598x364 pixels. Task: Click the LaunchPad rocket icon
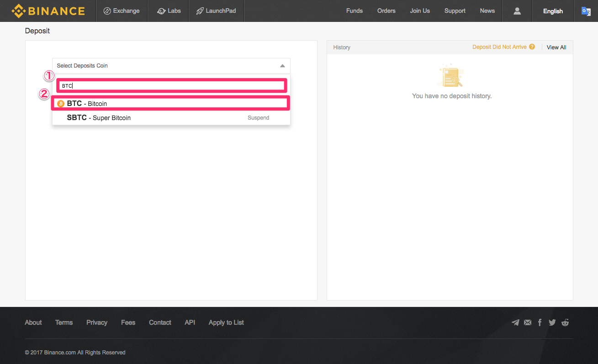200,11
